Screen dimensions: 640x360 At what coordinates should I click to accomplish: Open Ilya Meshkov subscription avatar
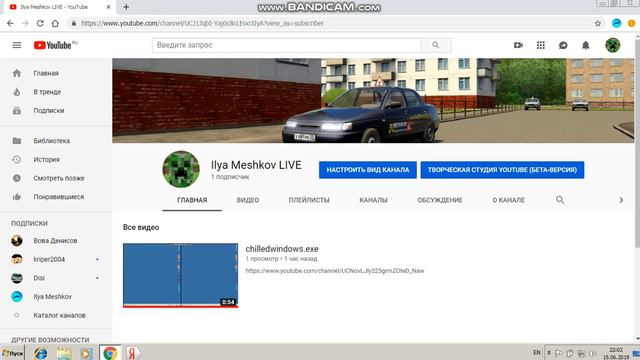(x=17, y=296)
